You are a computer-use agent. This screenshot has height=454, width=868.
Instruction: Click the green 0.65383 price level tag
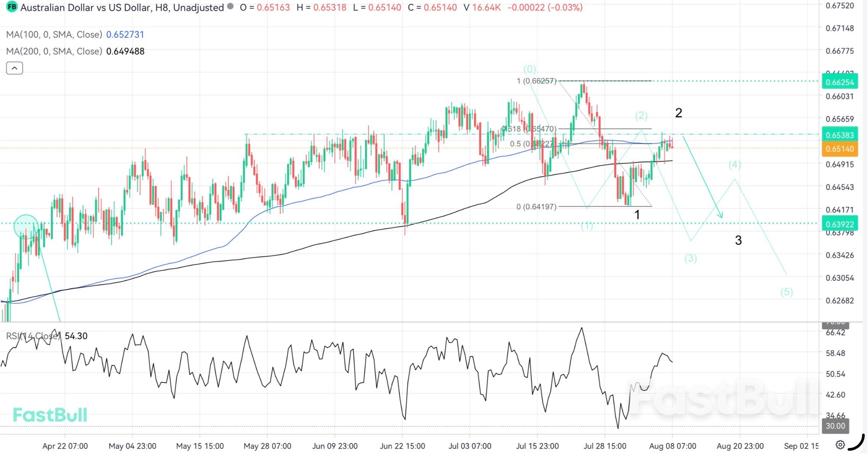839,135
